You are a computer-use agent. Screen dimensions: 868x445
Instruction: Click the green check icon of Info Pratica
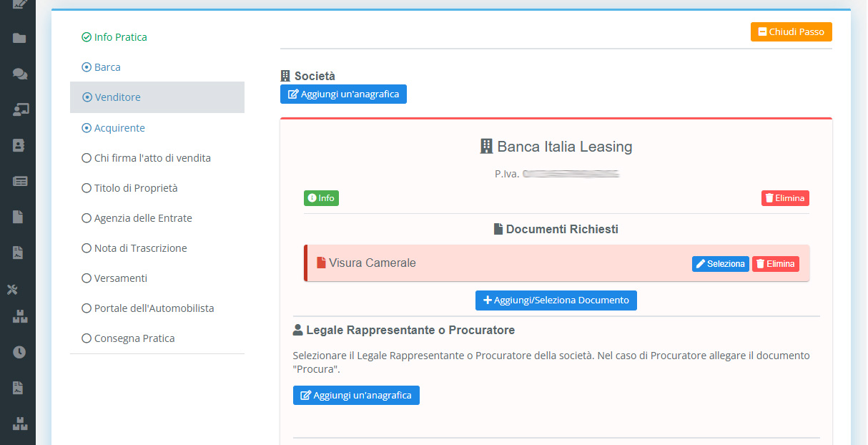(x=87, y=37)
